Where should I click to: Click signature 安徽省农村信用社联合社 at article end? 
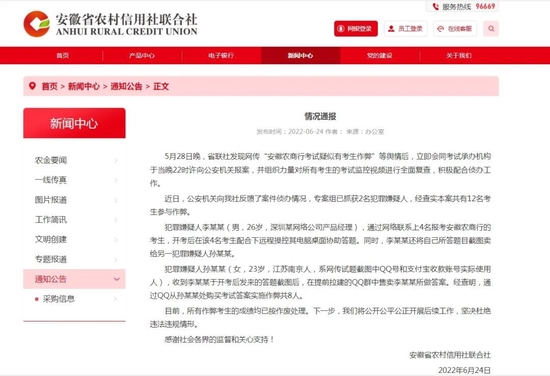[x=450, y=355]
